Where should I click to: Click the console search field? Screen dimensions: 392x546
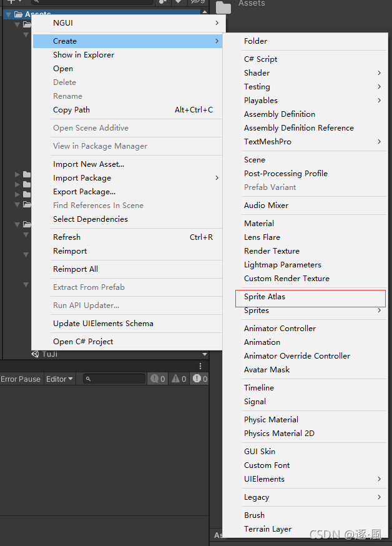(x=114, y=379)
